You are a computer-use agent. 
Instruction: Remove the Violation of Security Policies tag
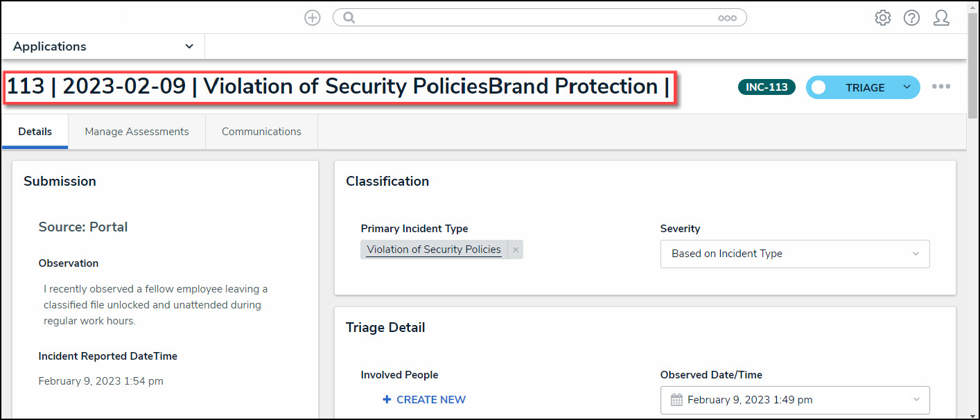516,250
